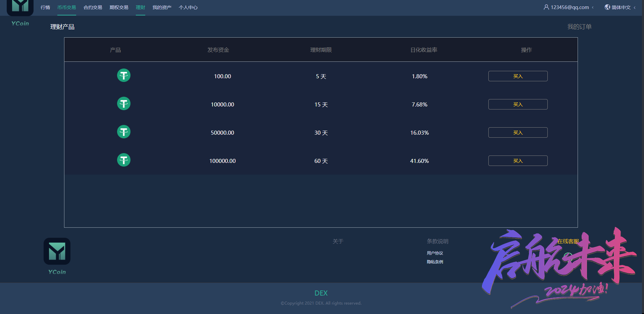Screen dimensions: 644x314
Task: Click the 10000.00 amount cell
Action: 222,105
